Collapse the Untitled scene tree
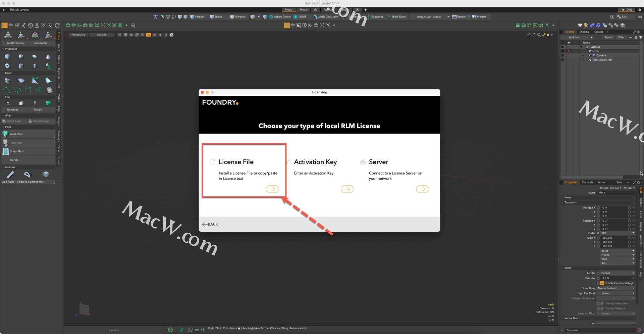The height and width of the screenshot is (334, 644). 581,47
